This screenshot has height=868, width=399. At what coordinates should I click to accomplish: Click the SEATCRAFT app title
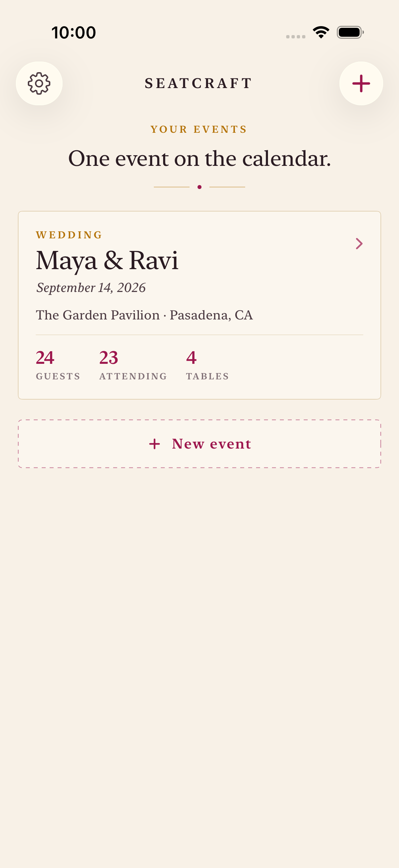(199, 83)
